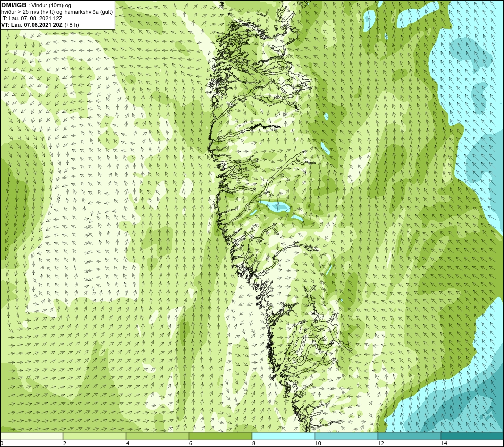This screenshot has height=447, width=504.
Task: Click the "VT: Lau. 07.08.2021 20Z" valid time line
Action: pos(32,25)
